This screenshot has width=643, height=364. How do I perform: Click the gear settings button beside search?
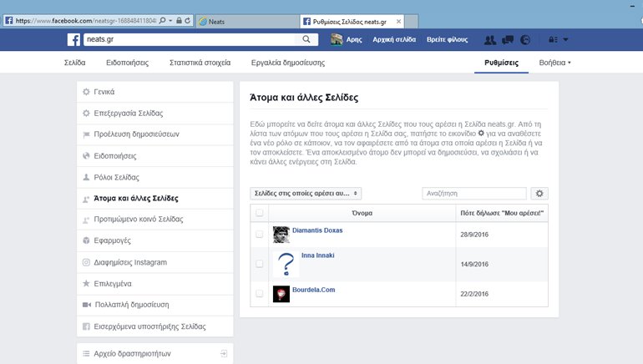point(539,194)
